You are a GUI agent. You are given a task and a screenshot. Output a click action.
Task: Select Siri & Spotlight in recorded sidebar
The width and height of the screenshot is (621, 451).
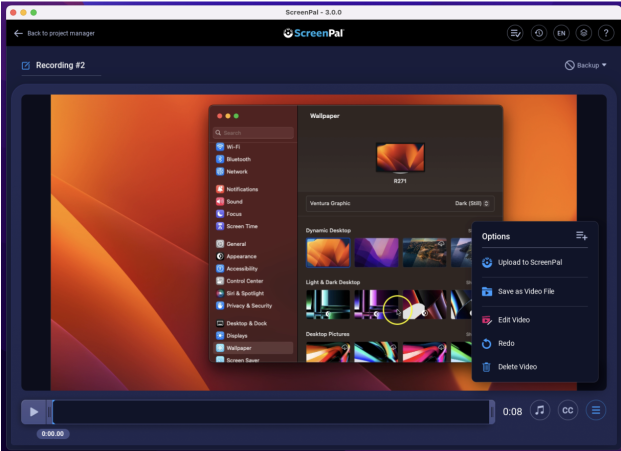pyautogui.click(x=245, y=293)
